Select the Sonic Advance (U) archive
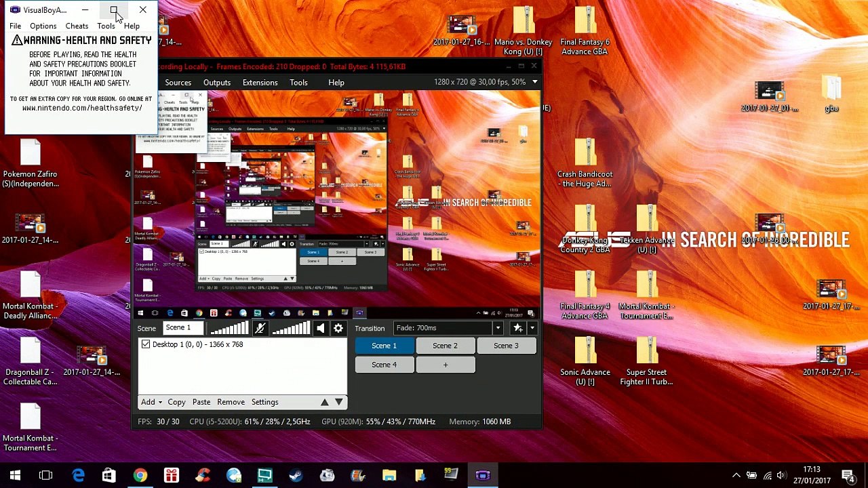The image size is (868, 488). (585, 361)
